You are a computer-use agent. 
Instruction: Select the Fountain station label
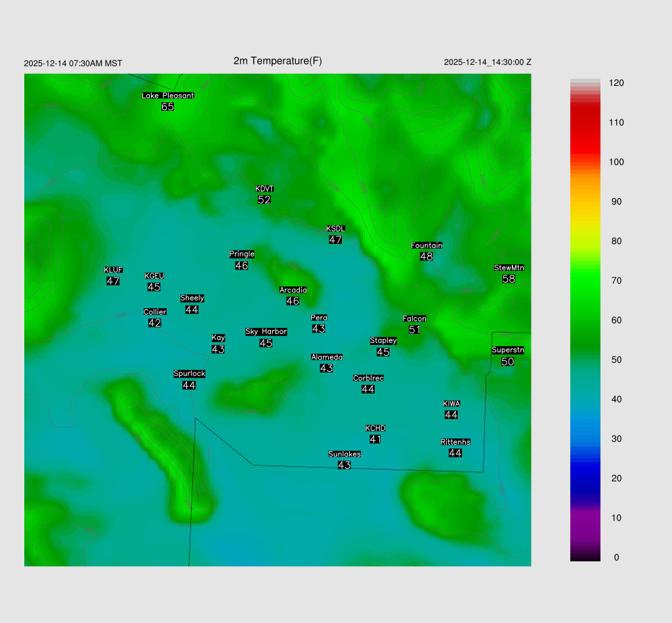[427, 245]
